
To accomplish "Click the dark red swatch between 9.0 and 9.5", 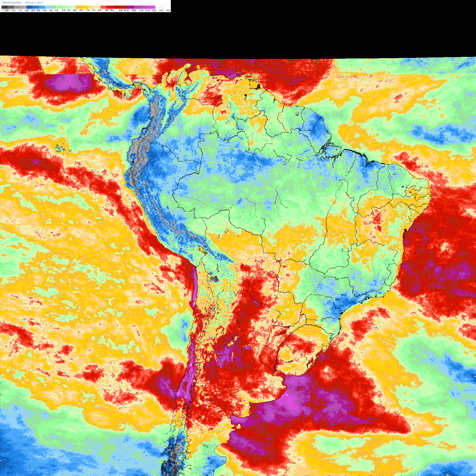I will 117,7.
